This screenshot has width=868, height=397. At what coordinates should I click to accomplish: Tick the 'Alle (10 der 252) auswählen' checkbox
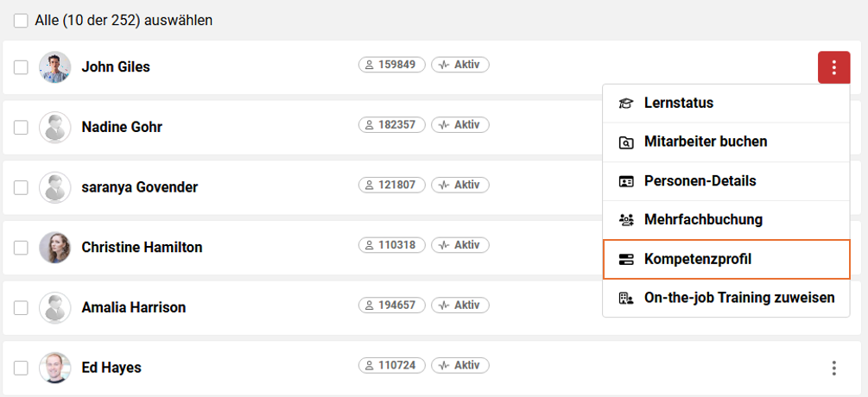[x=21, y=21]
